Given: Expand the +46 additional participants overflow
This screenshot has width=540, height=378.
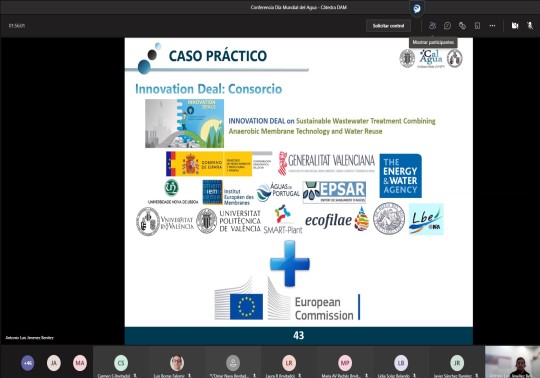Looking at the screenshot, I should click(x=28, y=363).
